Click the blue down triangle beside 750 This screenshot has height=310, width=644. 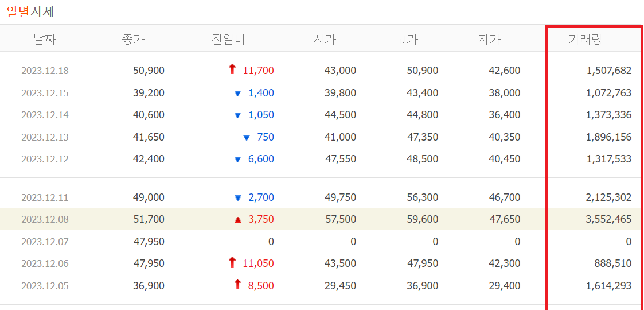coord(247,138)
